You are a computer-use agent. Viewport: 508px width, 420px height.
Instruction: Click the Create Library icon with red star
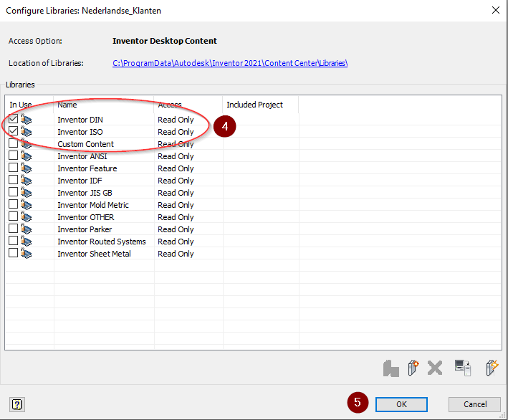pos(413,368)
